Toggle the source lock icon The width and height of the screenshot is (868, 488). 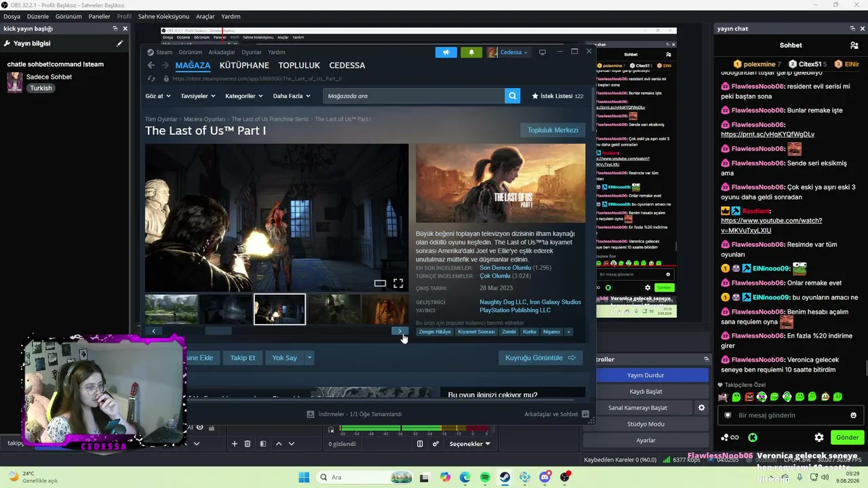212,428
